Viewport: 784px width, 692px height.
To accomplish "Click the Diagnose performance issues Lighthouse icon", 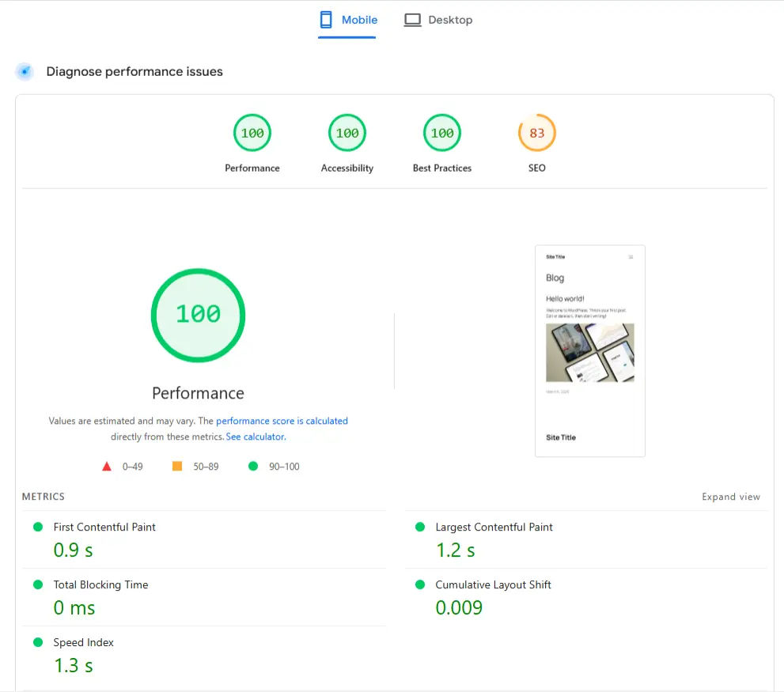I will 24,71.
